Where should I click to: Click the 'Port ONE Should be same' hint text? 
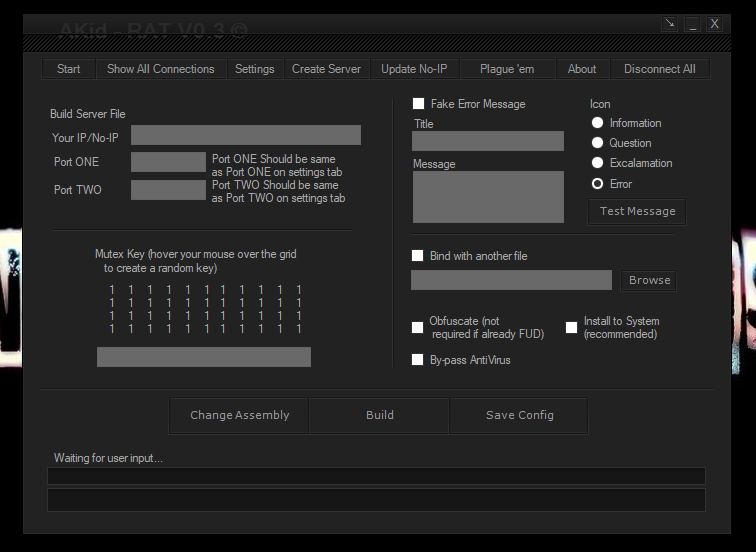pos(277,165)
